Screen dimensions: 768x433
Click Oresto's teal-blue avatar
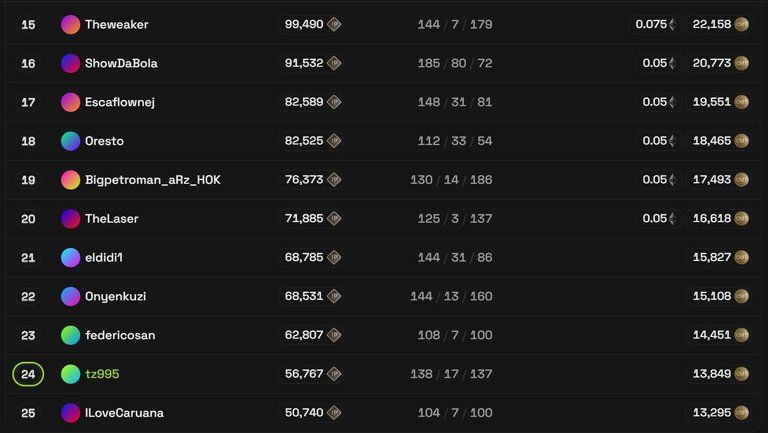tap(70, 141)
